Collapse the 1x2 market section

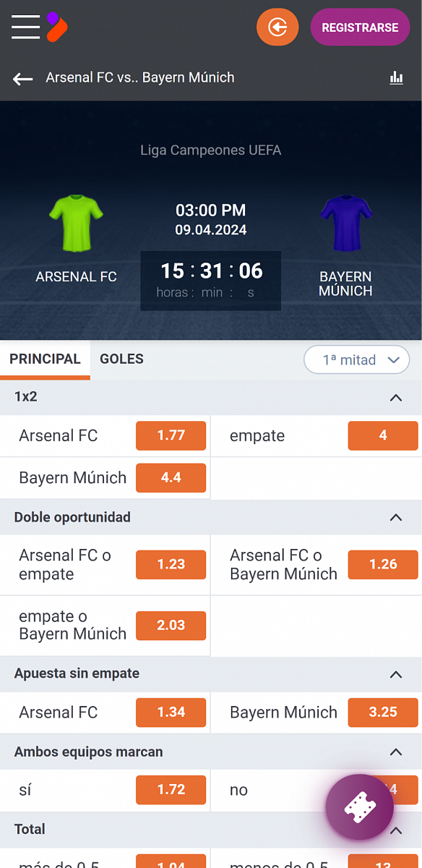click(x=395, y=397)
